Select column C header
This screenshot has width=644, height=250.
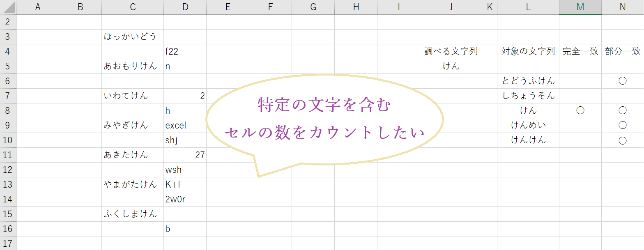tap(132, 7)
